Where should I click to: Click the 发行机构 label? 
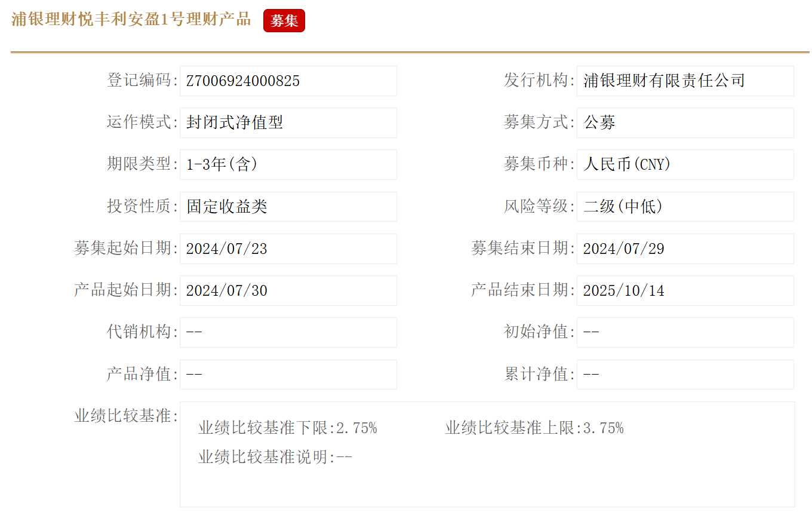pyautogui.click(x=540, y=81)
